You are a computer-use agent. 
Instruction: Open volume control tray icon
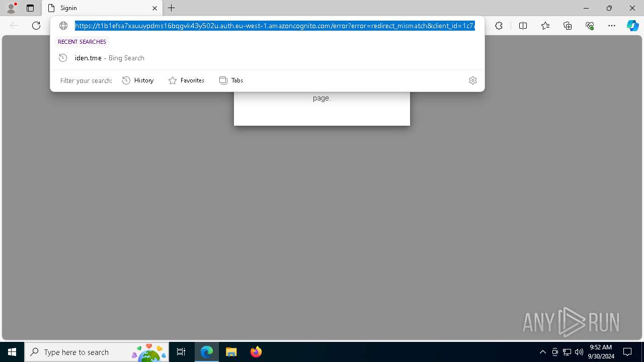579,352
